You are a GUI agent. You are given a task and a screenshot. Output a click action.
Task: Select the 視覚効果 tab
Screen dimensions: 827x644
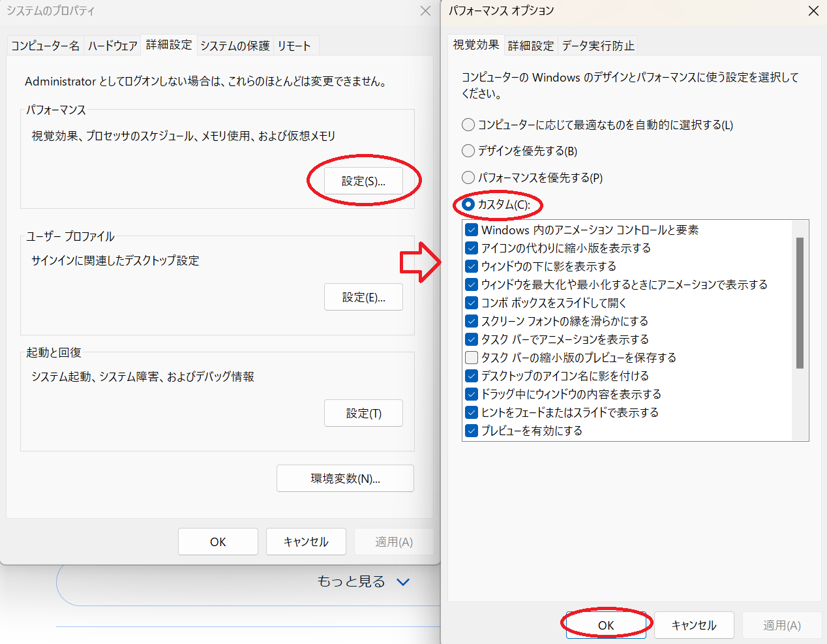[x=476, y=44]
